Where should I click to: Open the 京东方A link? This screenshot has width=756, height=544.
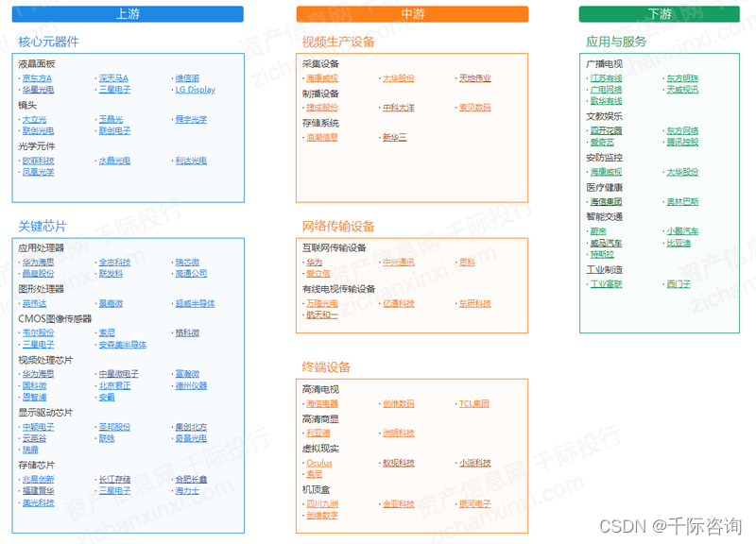click(x=37, y=78)
